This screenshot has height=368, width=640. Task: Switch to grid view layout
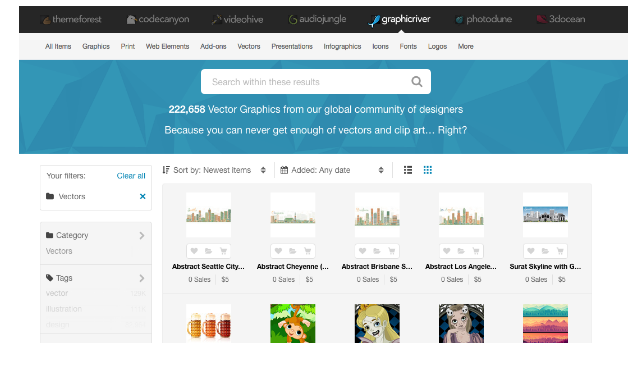pos(427,170)
